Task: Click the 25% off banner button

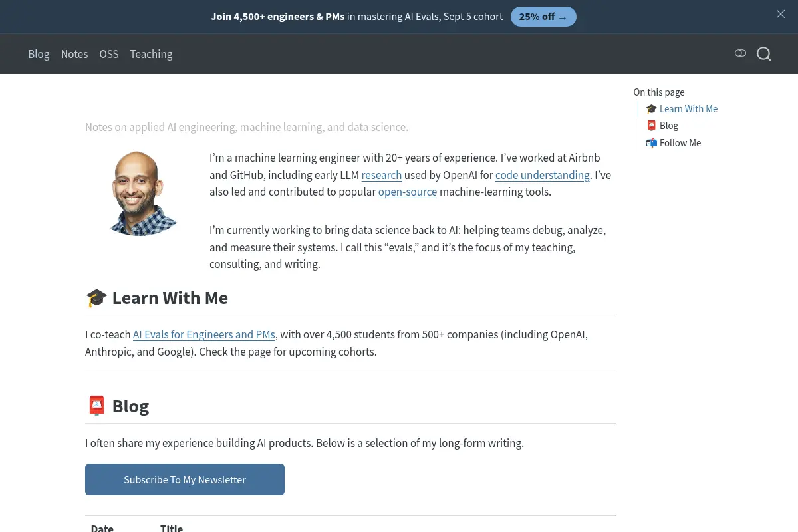Action: 543,17
